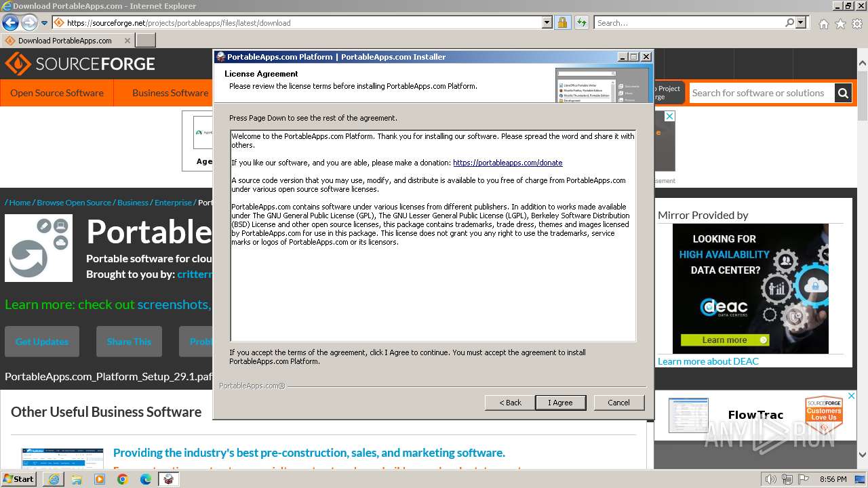Click the installer header preview image

601,85
